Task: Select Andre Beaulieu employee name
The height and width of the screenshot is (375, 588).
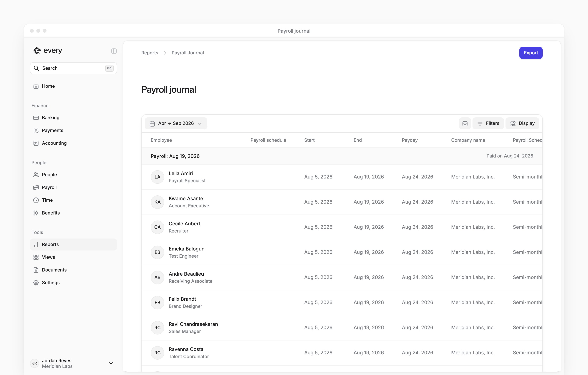Action: (186, 274)
